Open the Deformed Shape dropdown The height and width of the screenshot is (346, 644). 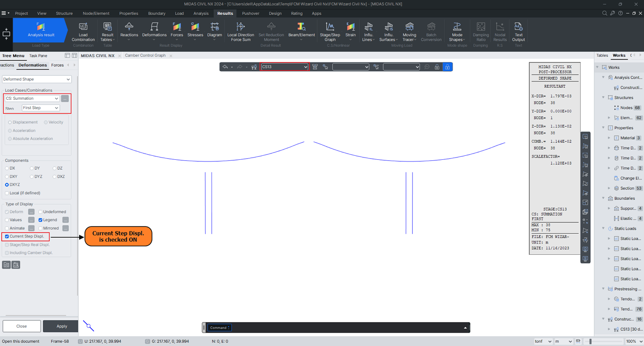[37, 79]
